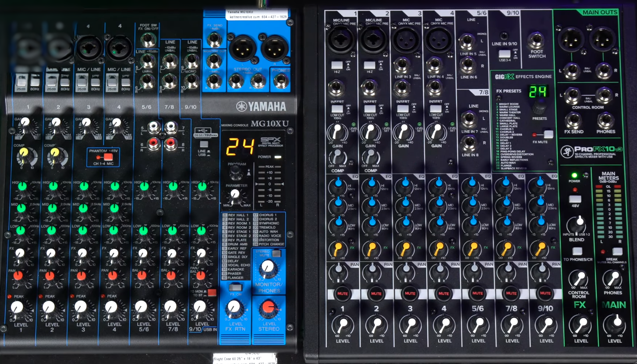This screenshot has height=364, width=637.
Task: Adjust Mackie channel 3 LEVEL knob
Action: pos(411,325)
